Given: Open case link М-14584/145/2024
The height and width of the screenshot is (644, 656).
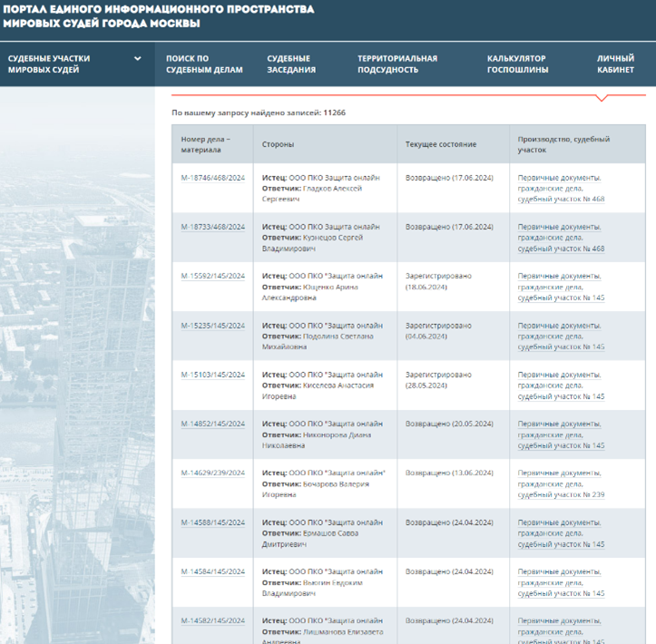Looking at the screenshot, I should click(213, 571).
